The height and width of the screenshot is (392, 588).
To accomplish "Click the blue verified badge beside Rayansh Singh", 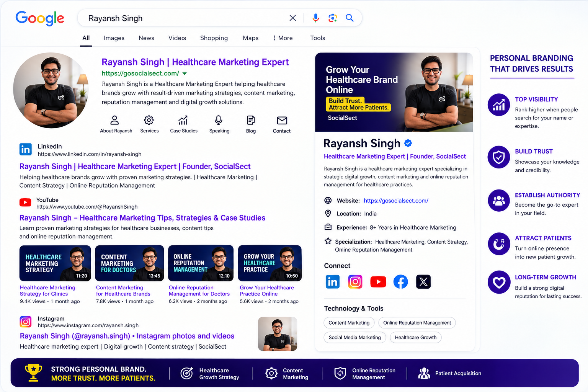I will click(x=408, y=143).
